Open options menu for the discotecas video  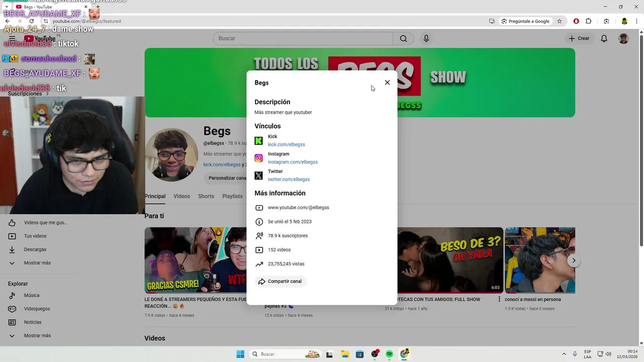click(x=500, y=299)
